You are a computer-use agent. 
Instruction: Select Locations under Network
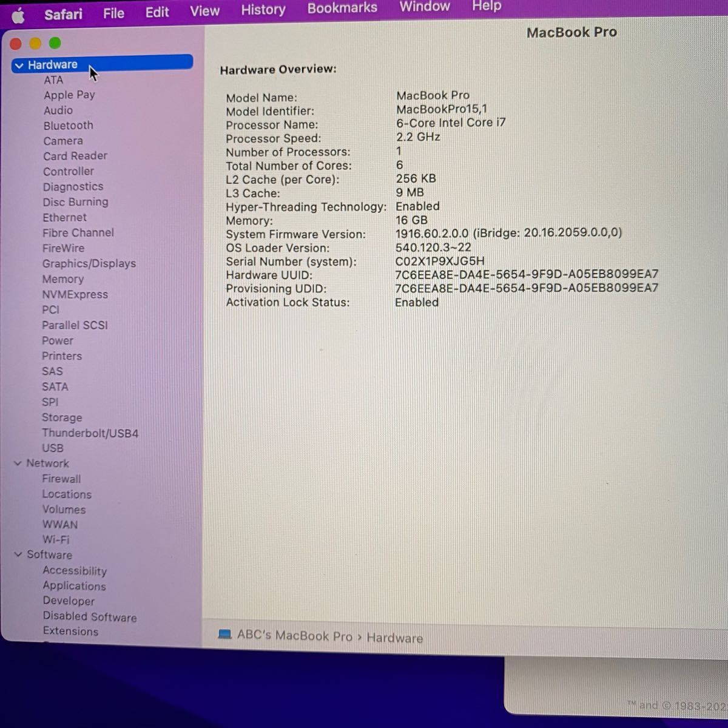coord(67,494)
